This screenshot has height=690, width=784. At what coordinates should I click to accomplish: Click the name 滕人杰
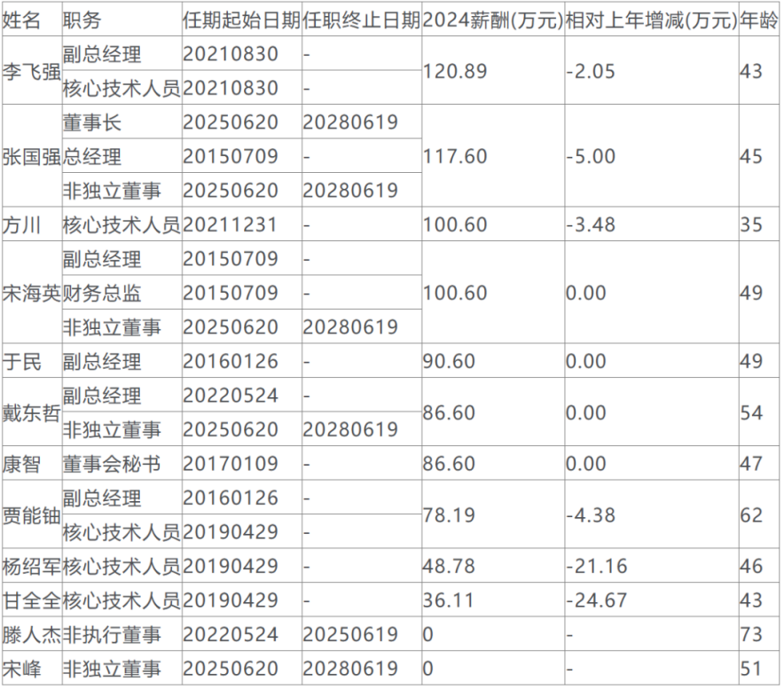31,634
